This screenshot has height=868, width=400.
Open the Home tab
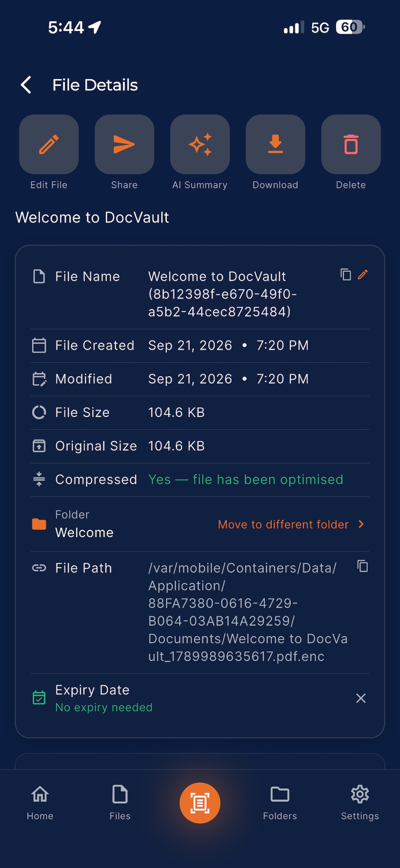(x=40, y=803)
